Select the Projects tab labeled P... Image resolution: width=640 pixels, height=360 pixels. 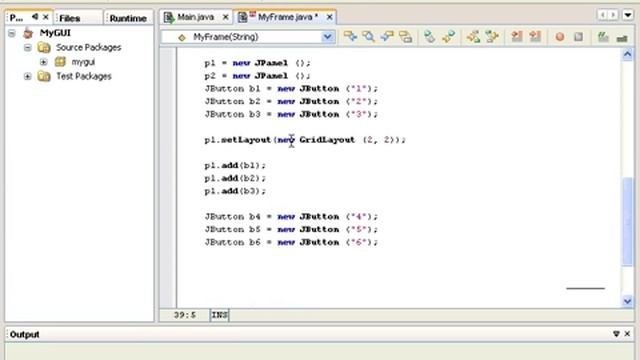pos(16,18)
